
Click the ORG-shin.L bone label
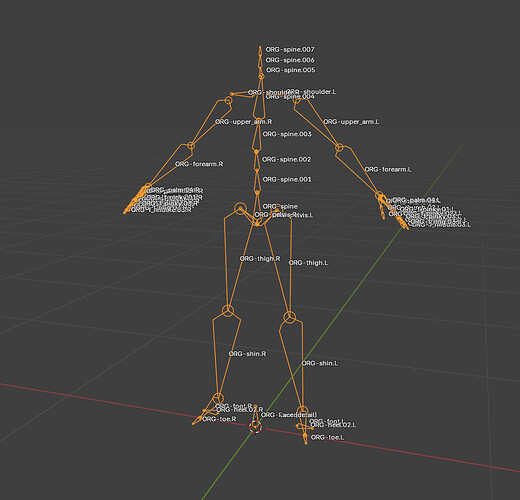[320, 363]
